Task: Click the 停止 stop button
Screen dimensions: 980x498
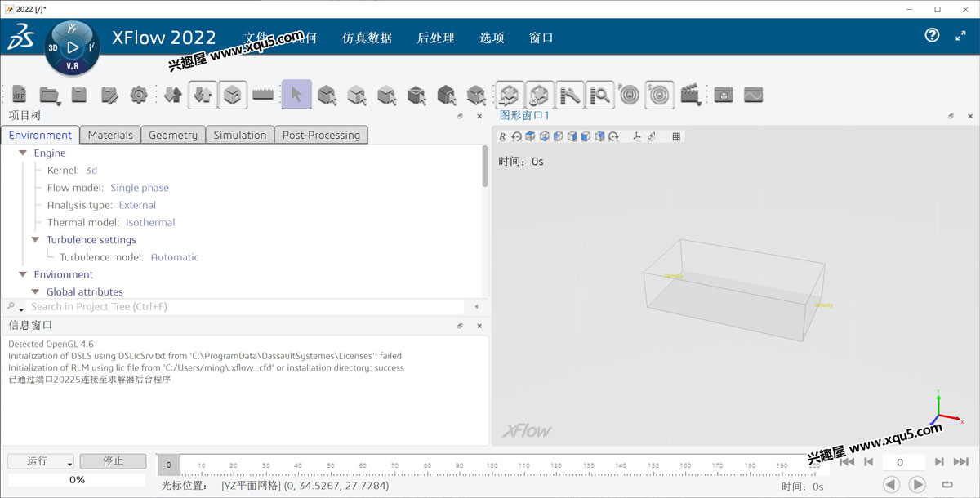Action: click(113, 461)
